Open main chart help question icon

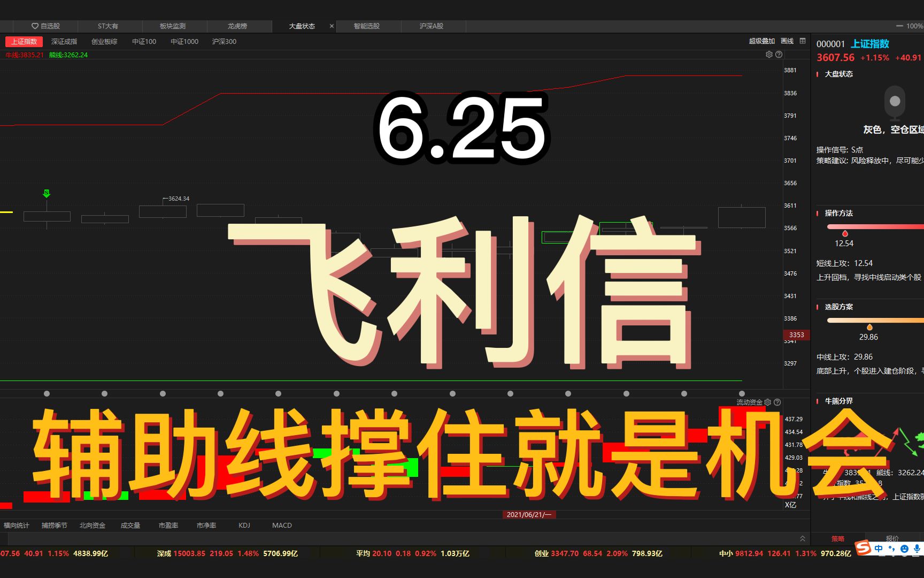click(779, 54)
